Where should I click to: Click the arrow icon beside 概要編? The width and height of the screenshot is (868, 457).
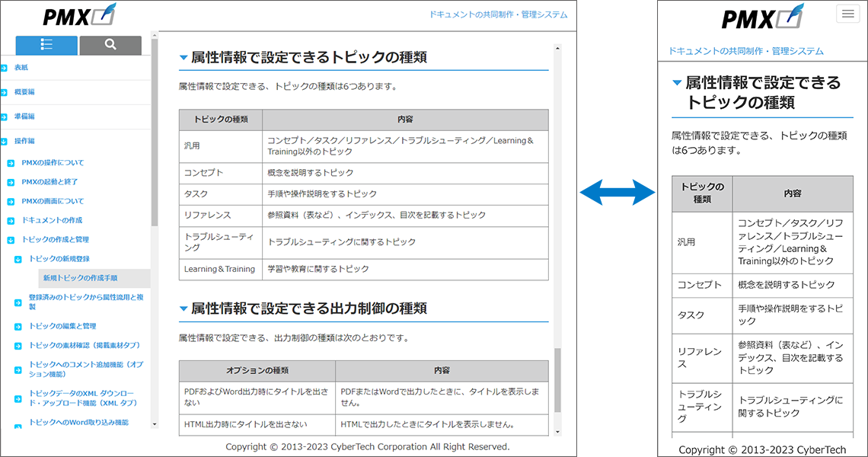click(x=4, y=92)
